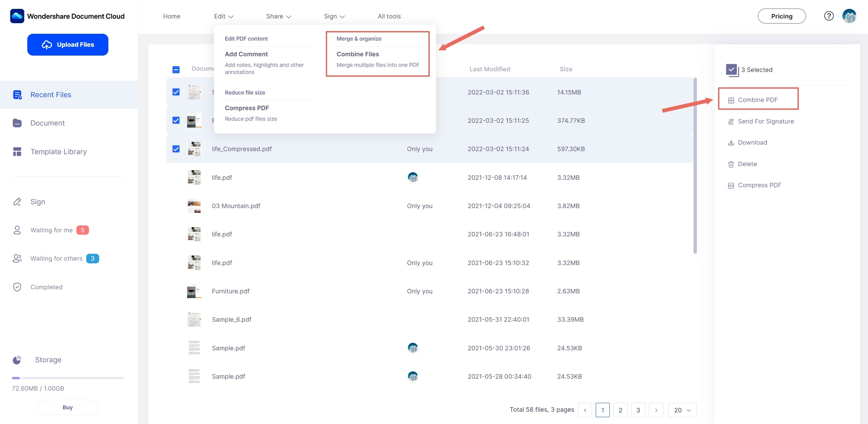Click the Size column header
This screenshot has height=424, width=868.
click(566, 69)
